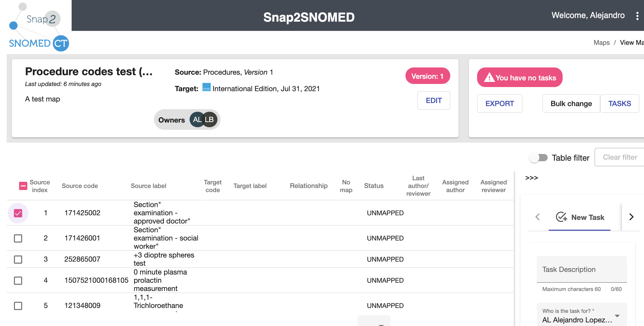Viewport: 644px width, 326px height.
Task: Click the EXPORT button
Action: click(x=499, y=104)
